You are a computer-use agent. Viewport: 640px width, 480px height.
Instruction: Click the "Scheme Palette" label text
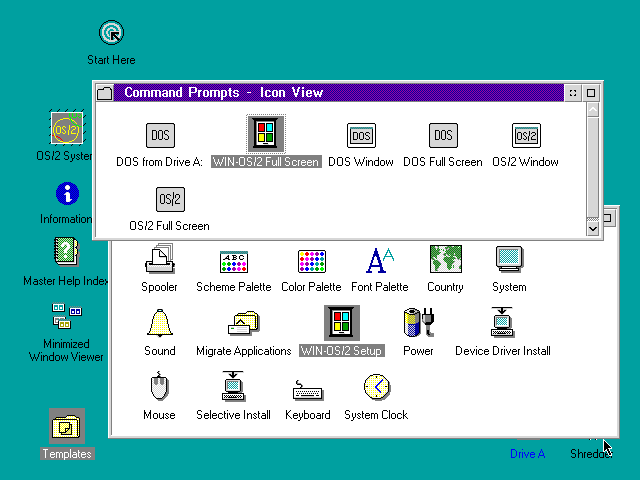pos(234,287)
